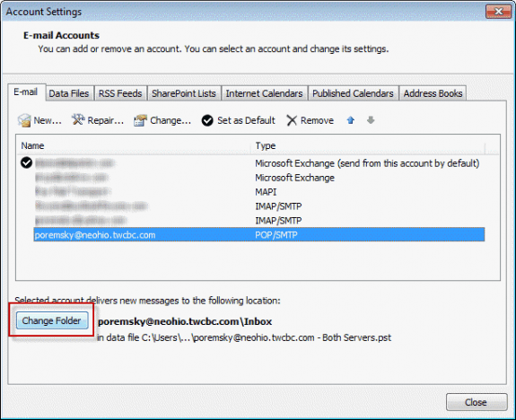This screenshot has width=516, height=420.
Task: Select the poremsky@neohio.twcbc.com POP/SMTP account
Action: [259, 235]
